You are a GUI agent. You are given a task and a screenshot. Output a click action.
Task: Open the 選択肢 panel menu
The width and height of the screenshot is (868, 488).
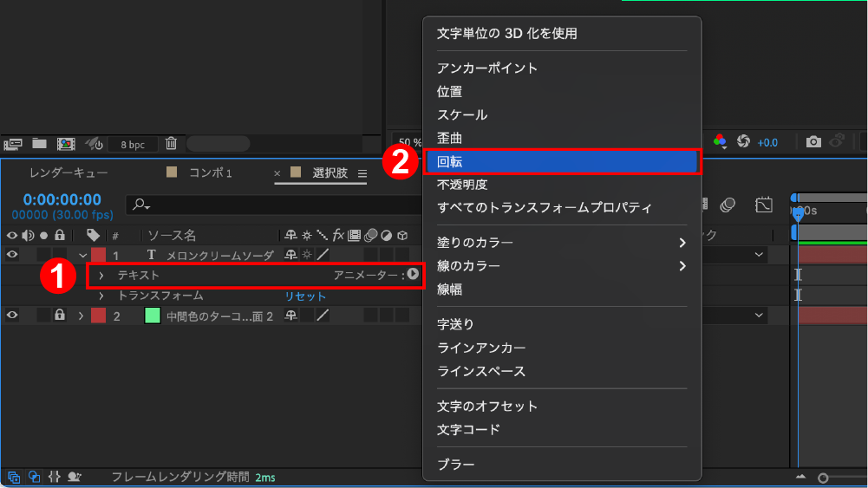pyautogui.click(x=362, y=173)
